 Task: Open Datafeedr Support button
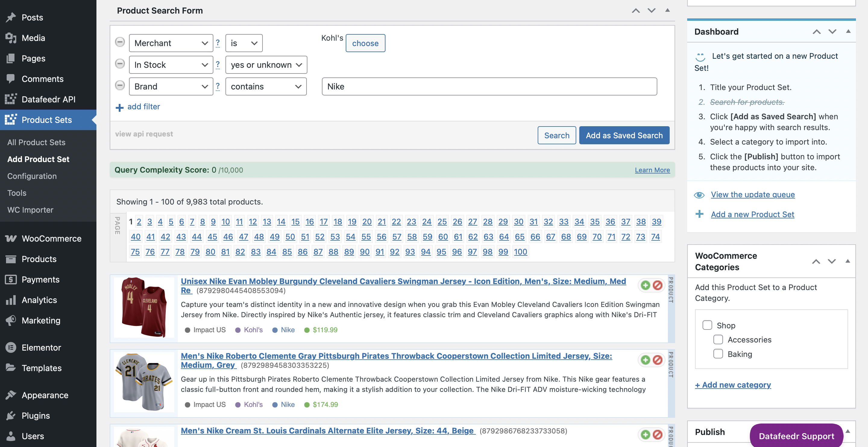(796, 436)
